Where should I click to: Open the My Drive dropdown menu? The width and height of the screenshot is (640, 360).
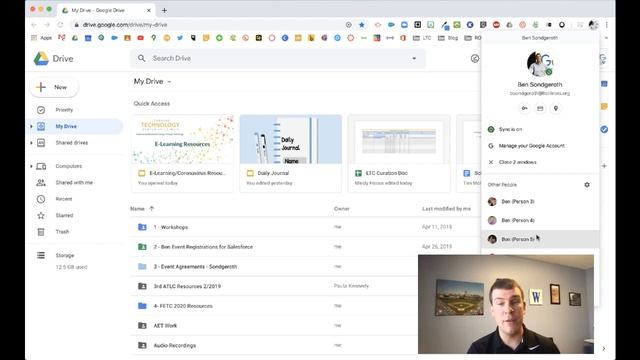[153, 82]
